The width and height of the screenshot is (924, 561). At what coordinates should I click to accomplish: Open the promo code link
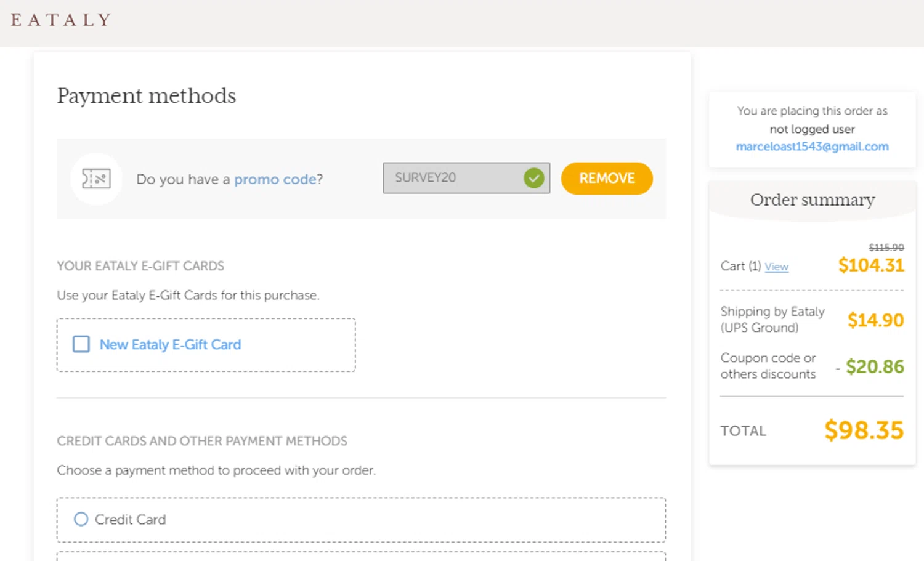pyautogui.click(x=275, y=179)
